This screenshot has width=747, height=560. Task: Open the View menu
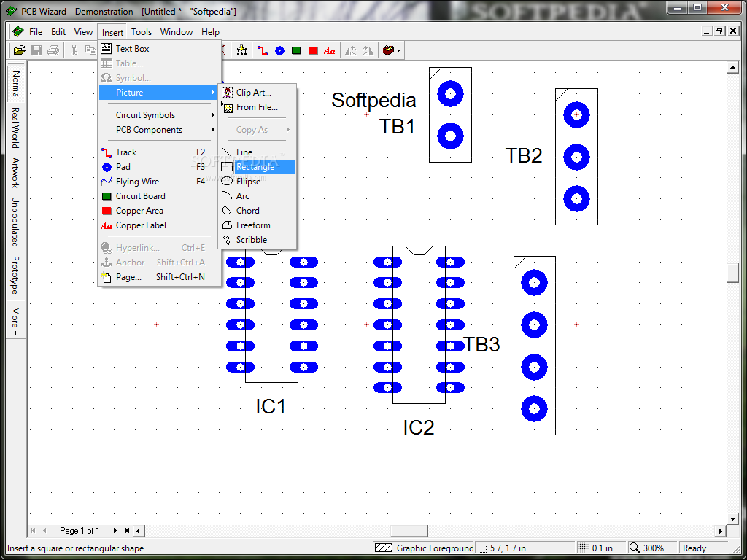tap(83, 32)
